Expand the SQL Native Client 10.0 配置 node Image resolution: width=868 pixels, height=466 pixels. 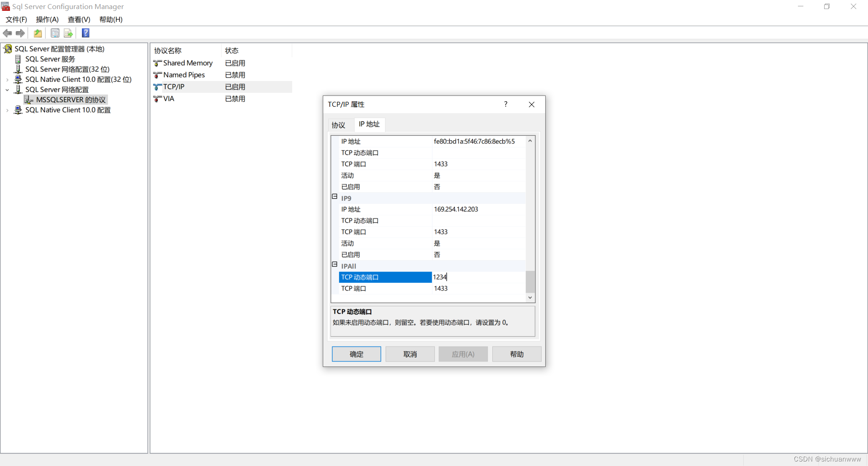[7, 110]
